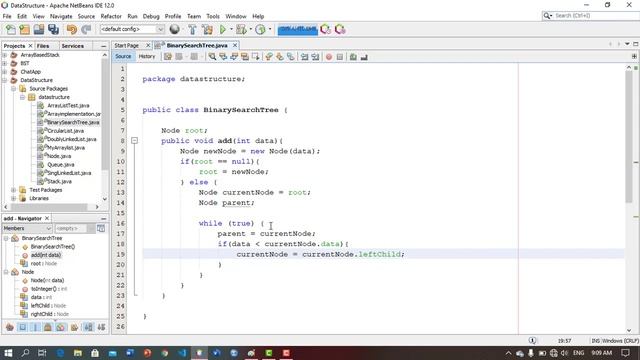Click the Projects panel horizontal scrollbar
The width and height of the screenshot is (640, 360).
(x=48, y=207)
